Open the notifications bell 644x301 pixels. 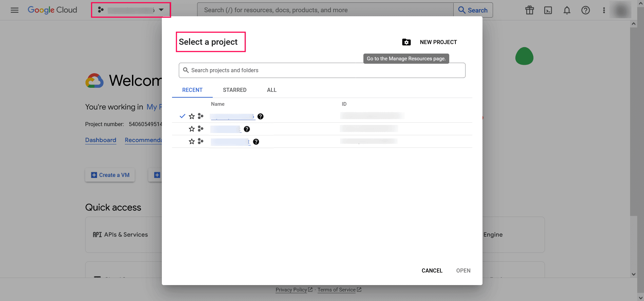point(567,10)
